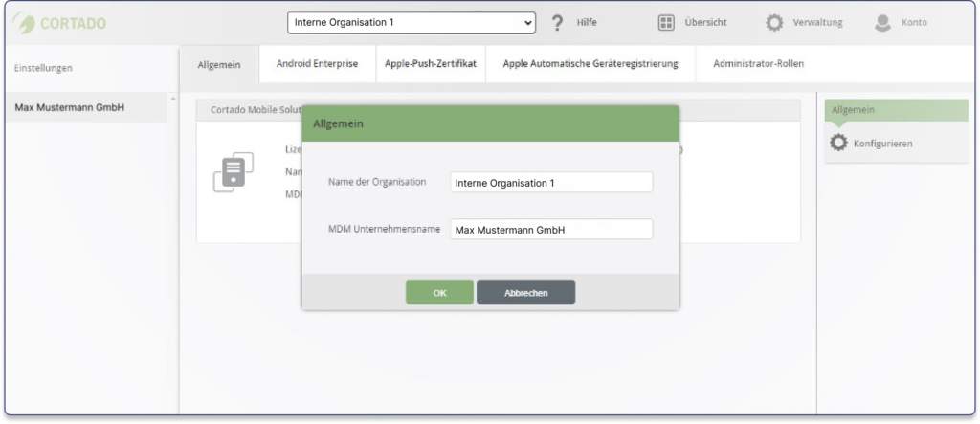Screen dimensions: 980x424
Task: Select Max Mustermann GmbH in sidebar
Action: point(86,107)
